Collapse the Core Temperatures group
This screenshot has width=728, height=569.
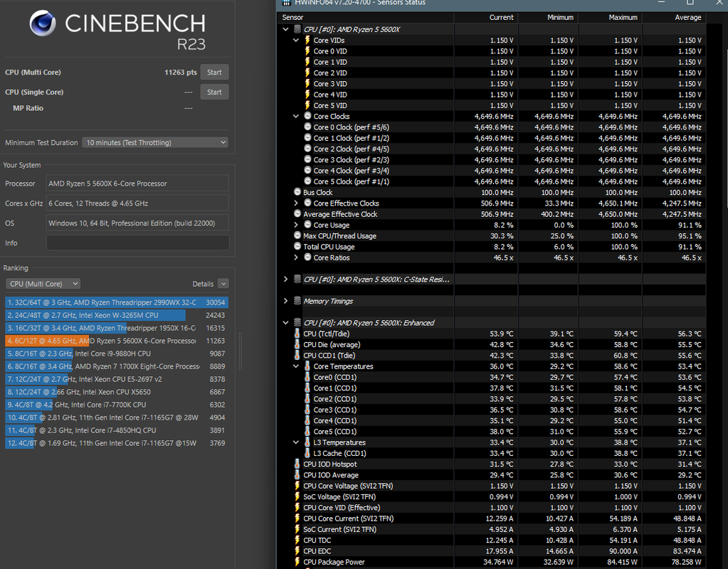(296, 366)
